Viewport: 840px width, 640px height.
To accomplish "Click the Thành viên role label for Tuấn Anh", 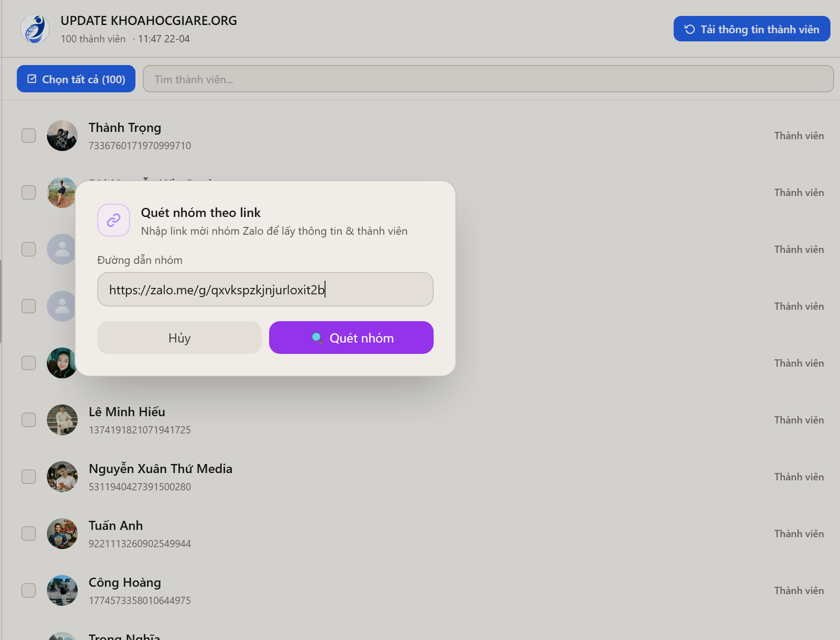I will [799, 534].
